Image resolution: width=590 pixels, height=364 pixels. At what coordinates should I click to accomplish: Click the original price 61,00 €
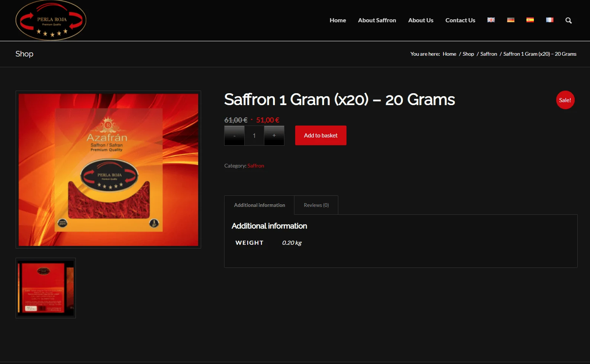coord(236,120)
